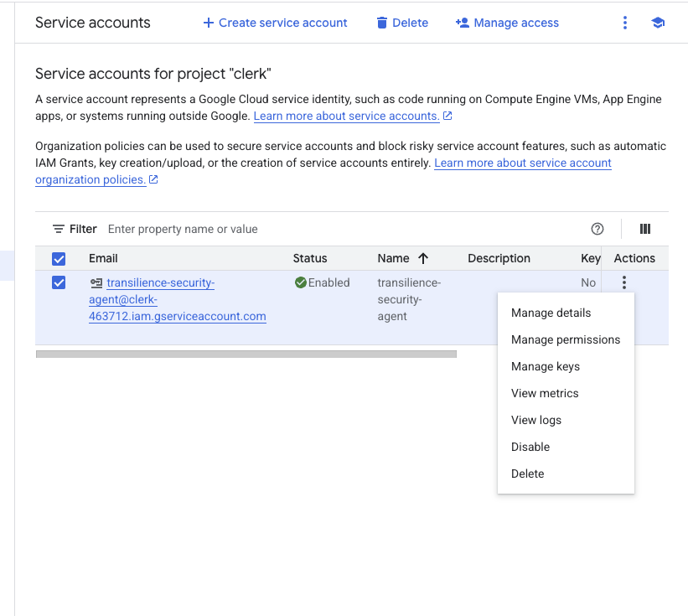Click the transilience-security-agent name cell
The width and height of the screenshot is (688, 616).
coord(409,299)
